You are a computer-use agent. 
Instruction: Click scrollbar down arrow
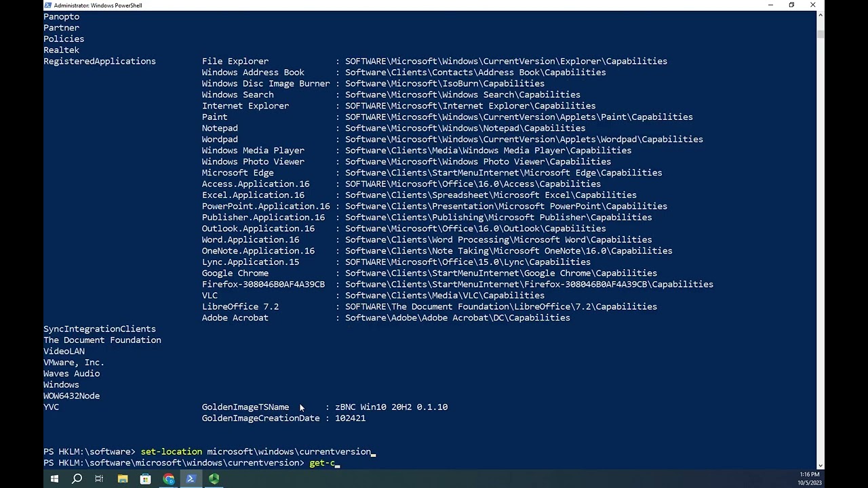(821, 466)
